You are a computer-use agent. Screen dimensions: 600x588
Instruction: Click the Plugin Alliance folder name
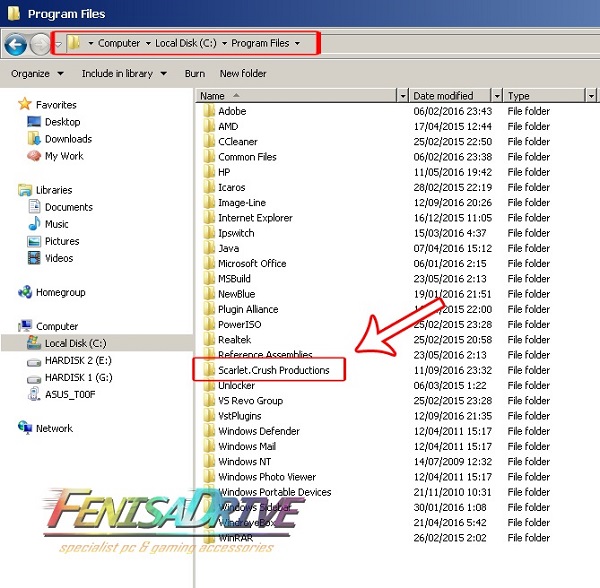(x=248, y=309)
